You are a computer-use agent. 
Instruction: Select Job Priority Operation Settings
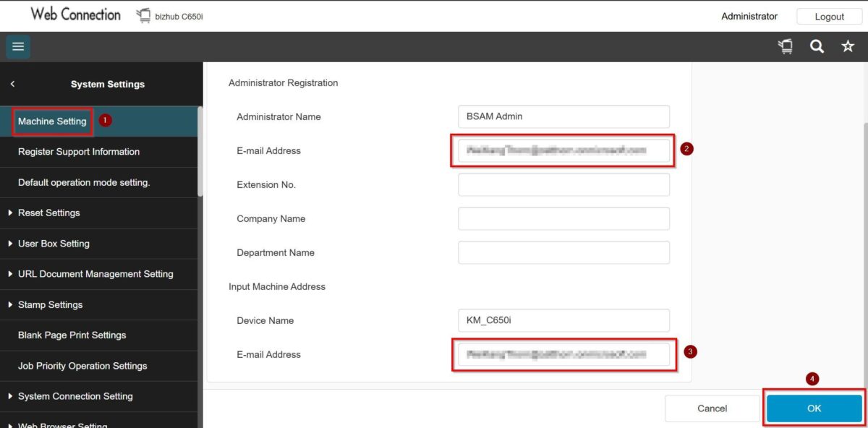tap(82, 366)
